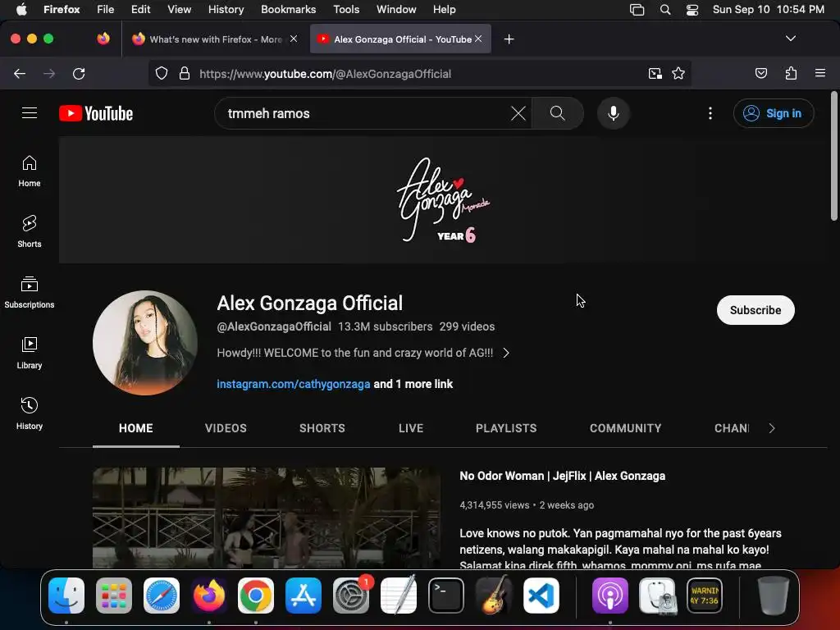Click the channel profile picture
This screenshot has height=630, width=840.
tap(144, 343)
